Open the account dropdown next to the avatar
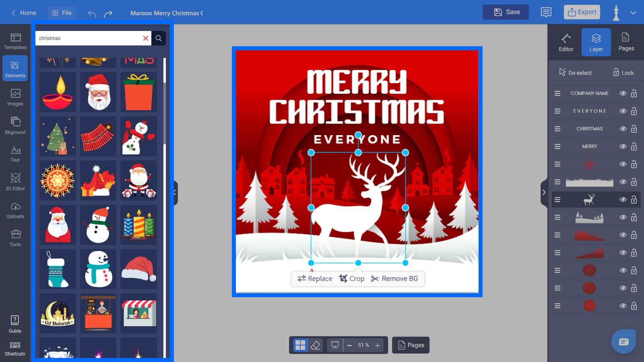The image size is (644, 362). pos(633,12)
